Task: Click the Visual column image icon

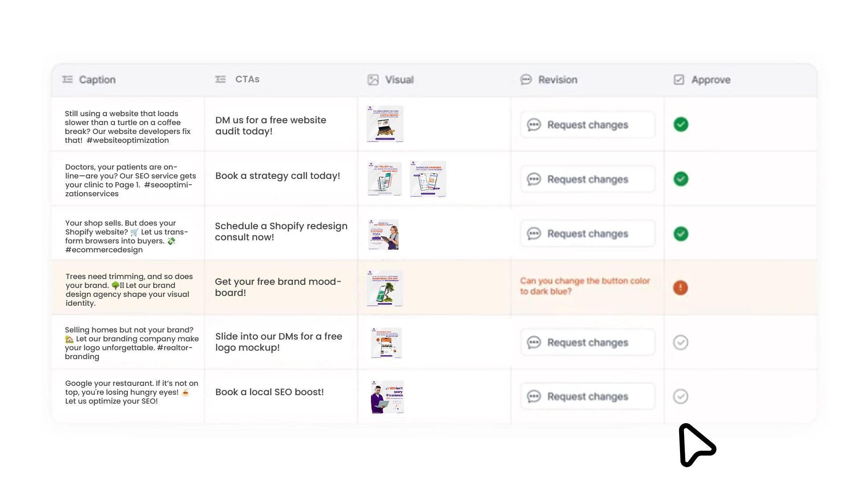Action: [x=373, y=80]
